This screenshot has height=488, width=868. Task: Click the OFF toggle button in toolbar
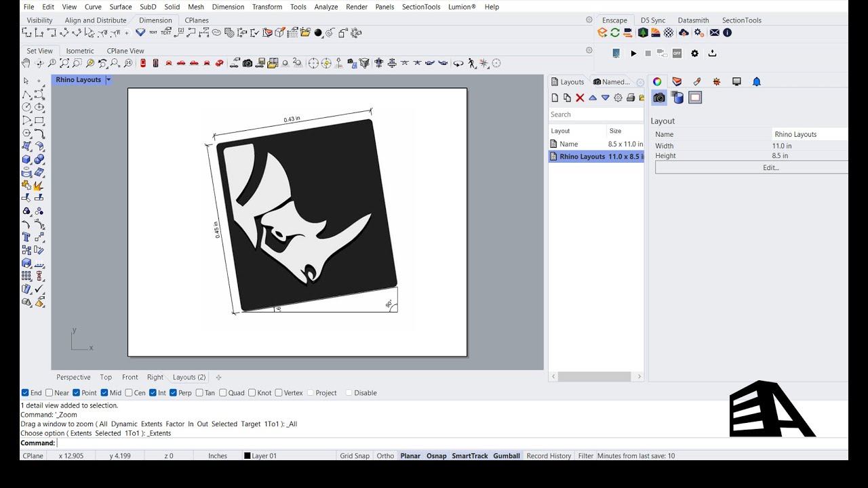[x=677, y=54]
